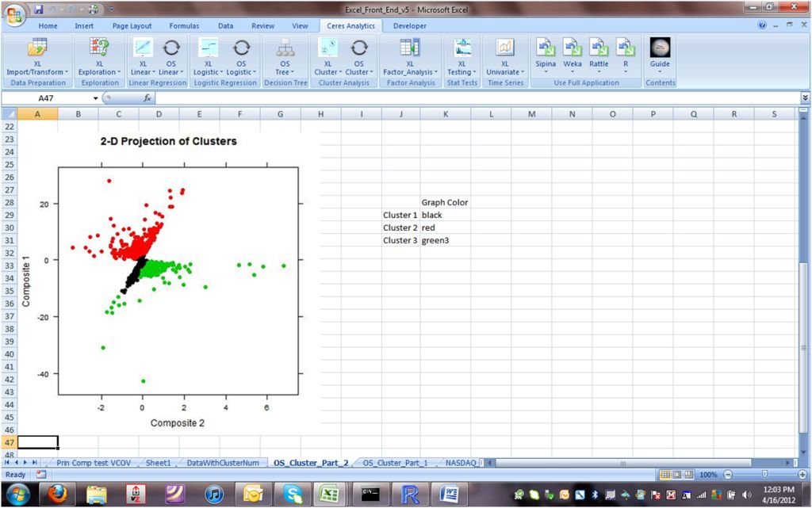
Task: Open XL Testing stat tests
Action: click(x=462, y=57)
